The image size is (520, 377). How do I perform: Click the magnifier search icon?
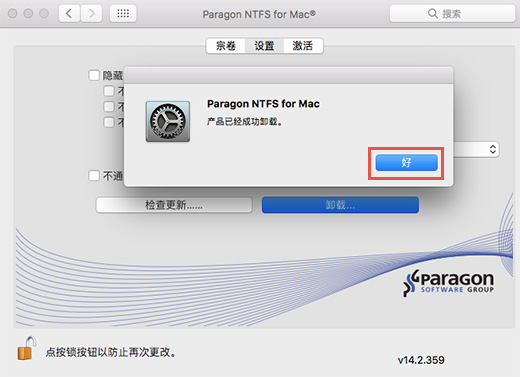(432, 14)
